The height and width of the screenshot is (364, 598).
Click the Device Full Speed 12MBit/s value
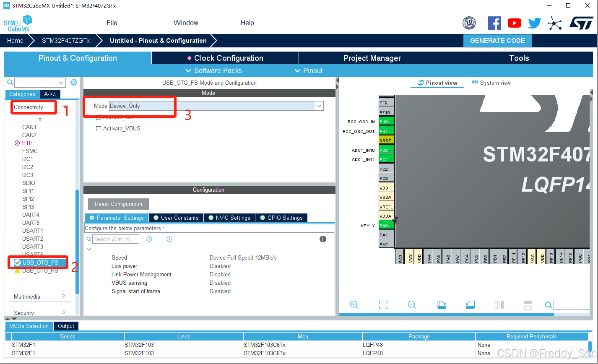[243, 257]
